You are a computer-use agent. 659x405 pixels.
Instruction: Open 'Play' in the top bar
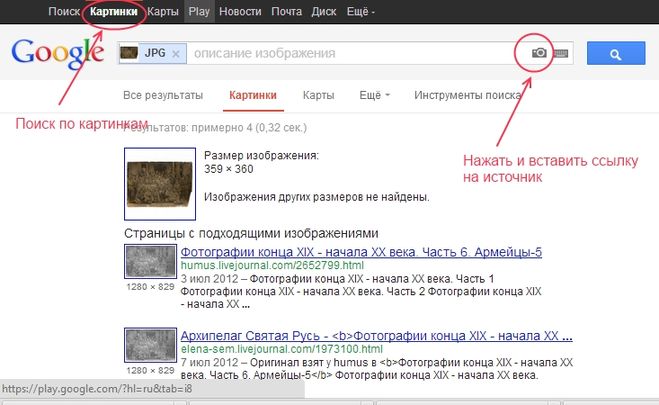coord(199,11)
